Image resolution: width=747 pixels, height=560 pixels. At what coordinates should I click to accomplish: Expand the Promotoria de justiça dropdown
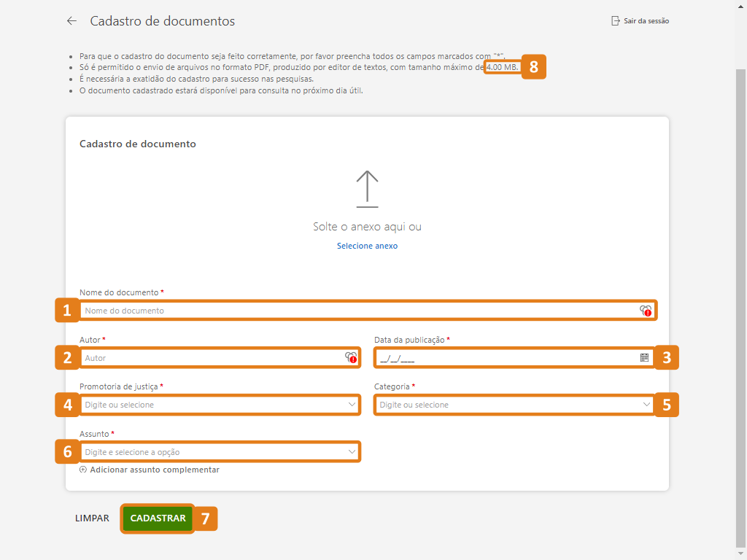coord(352,405)
